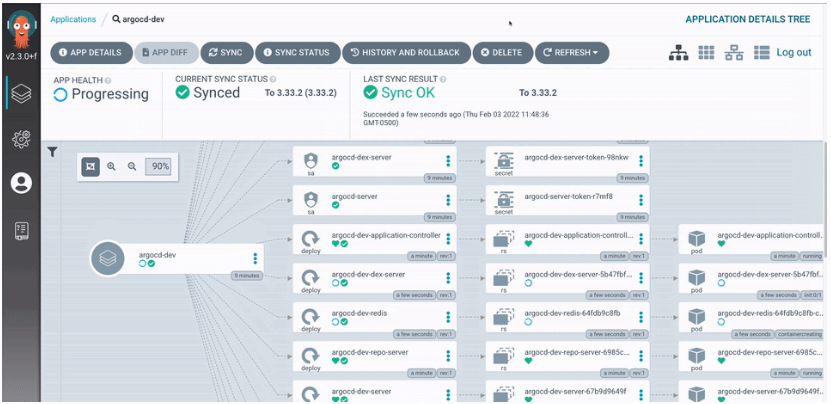Click the Current Sync Status help icon

[x=273, y=80]
